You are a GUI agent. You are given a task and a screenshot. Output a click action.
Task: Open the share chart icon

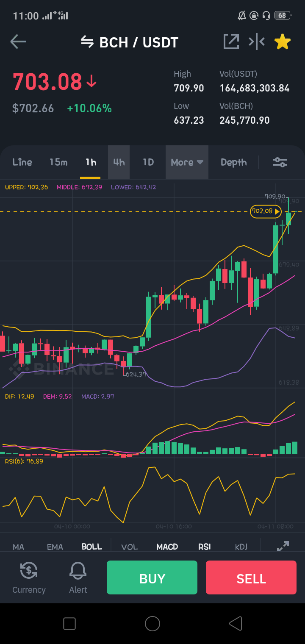[231, 41]
